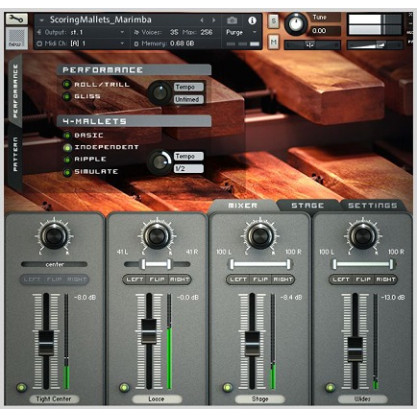This screenshot has width=417, height=418.
Task: Toggle the Gliss option
Action: click(66, 97)
